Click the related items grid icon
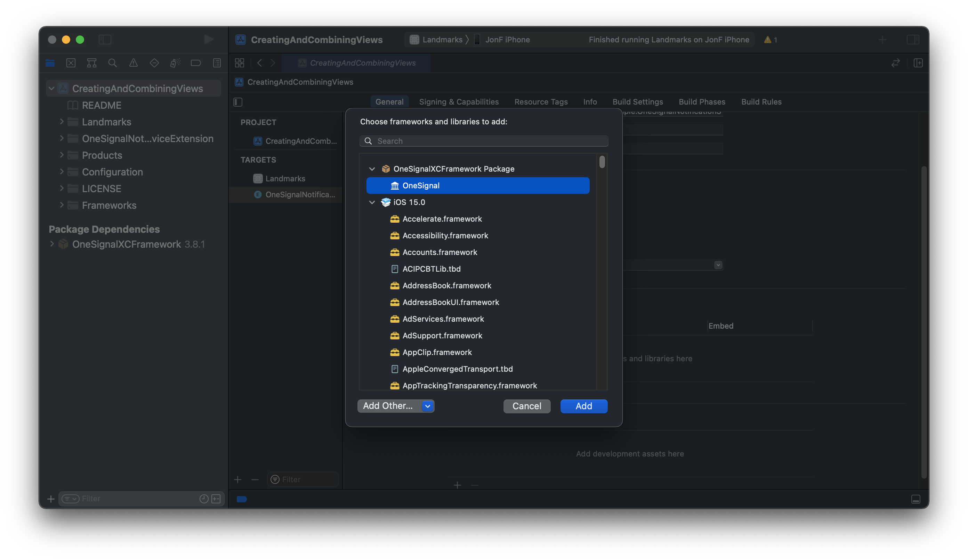Image resolution: width=968 pixels, height=560 pixels. [x=239, y=63]
